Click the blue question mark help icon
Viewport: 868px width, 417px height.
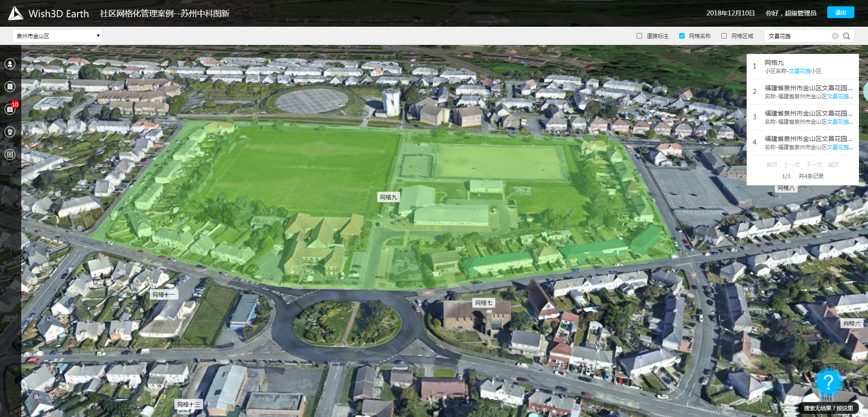coord(828,383)
